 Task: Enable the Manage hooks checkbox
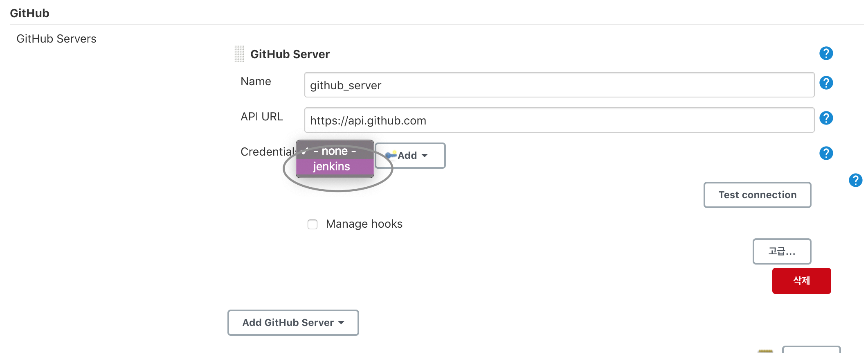[313, 224]
